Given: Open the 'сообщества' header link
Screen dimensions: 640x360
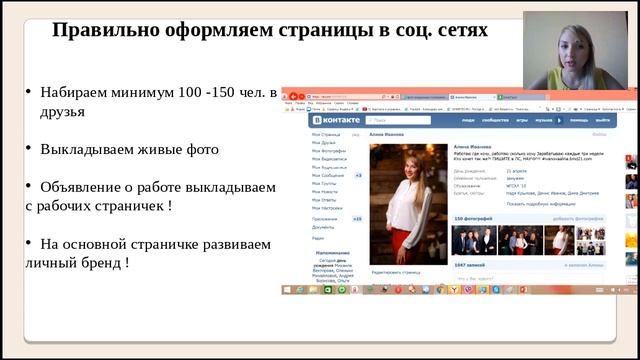Looking at the screenshot, I should pos(495,120).
